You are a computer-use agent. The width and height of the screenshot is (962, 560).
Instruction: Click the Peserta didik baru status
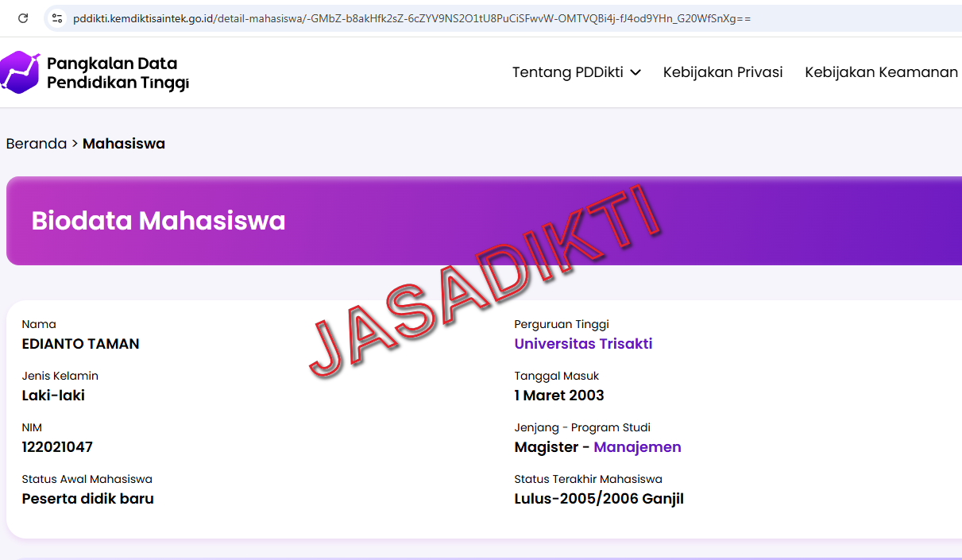(x=87, y=499)
